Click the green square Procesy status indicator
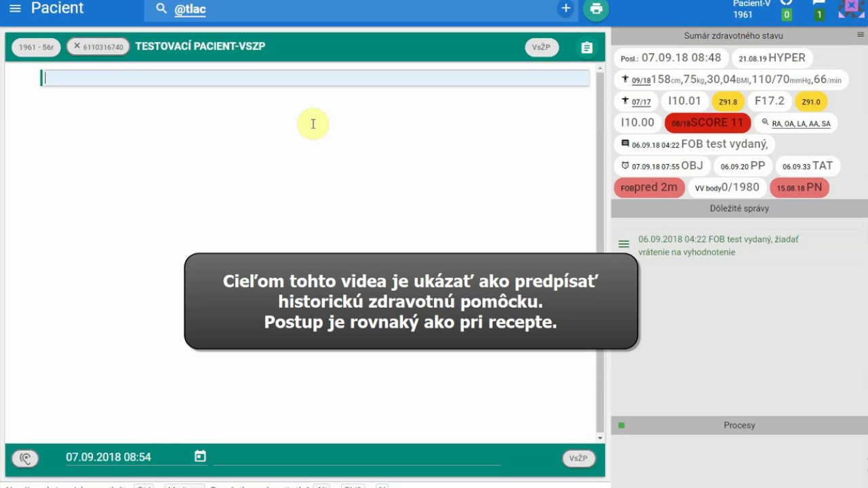The height and width of the screenshot is (488, 868). [x=621, y=426]
